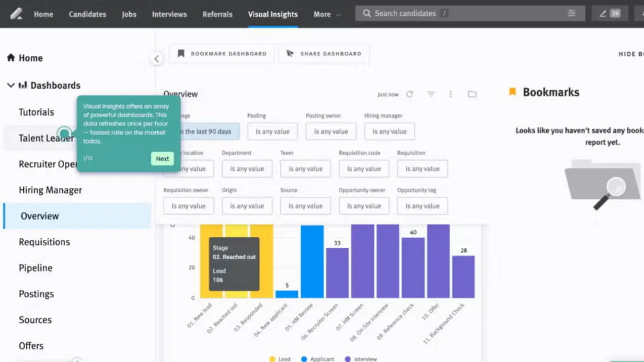Open the Opportunity tag filter dropdown

(422, 206)
